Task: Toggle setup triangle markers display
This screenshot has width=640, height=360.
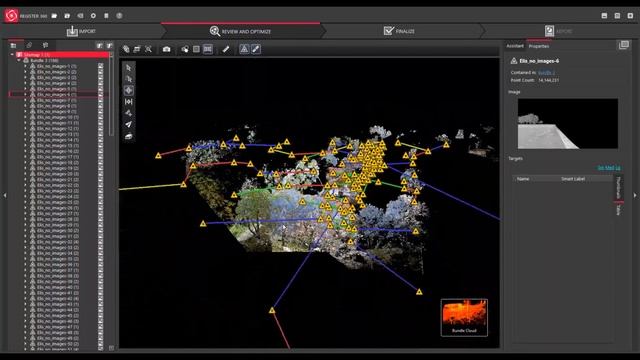Action: point(244,49)
